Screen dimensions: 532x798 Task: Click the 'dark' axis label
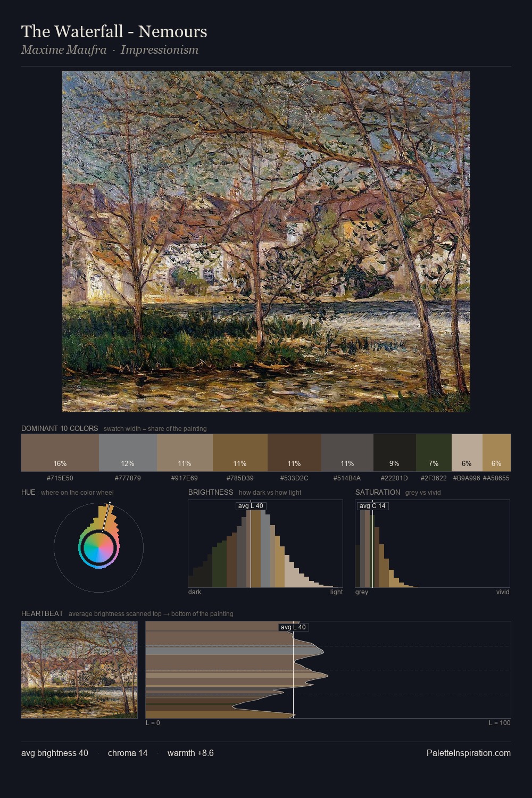(x=195, y=592)
